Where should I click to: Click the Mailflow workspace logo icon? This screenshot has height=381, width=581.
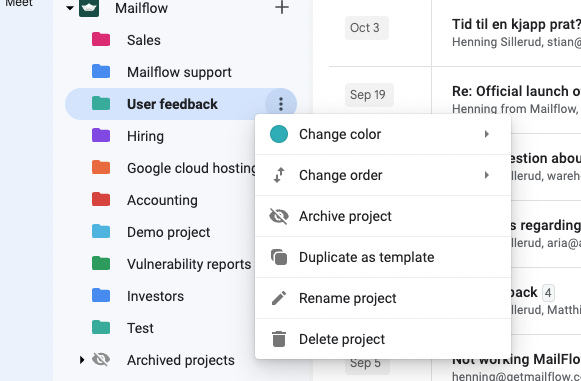coord(89,8)
